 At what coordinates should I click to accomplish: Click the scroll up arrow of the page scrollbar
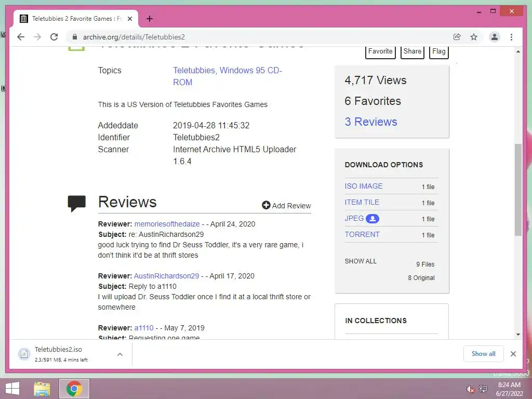[518, 51]
